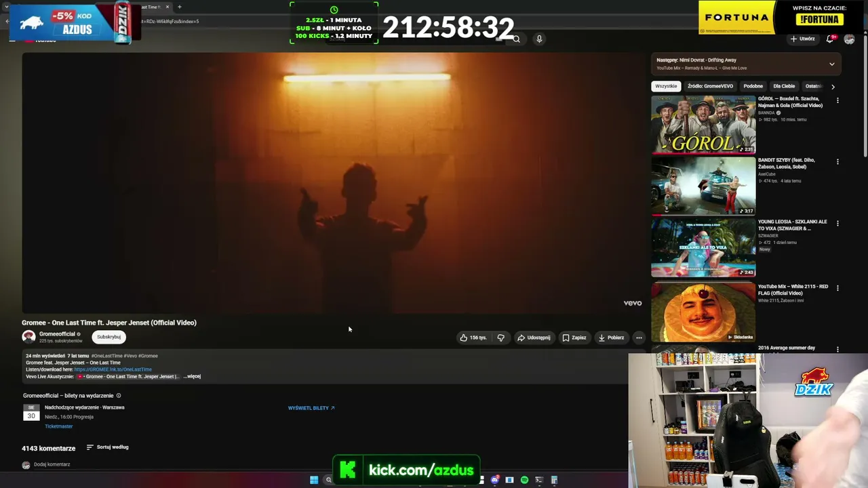The image size is (868, 488).
Task: Open the GROMEE.lnk.to/OneLastTime link
Action: (x=113, y=369)
